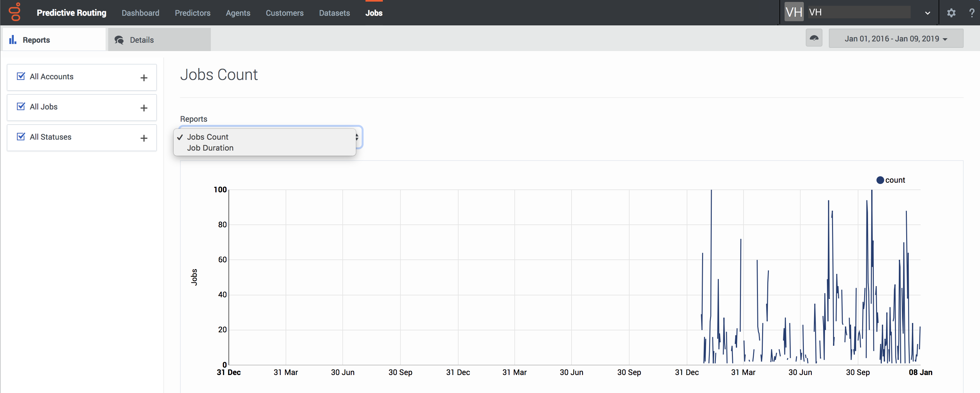Navigate to the Agents page
Viewport: 980px width, 393px height.
[x=238, y=13]
